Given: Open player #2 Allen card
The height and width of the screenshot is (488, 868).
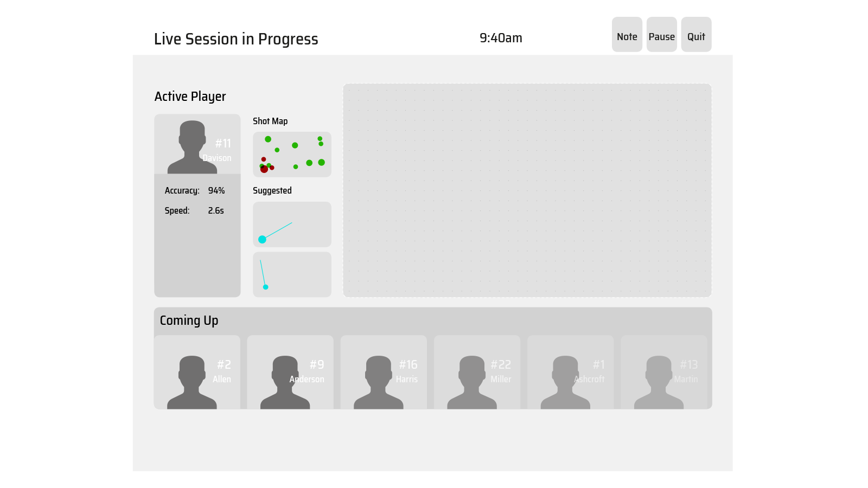Looking at the screenshot, I should tap(197, 372).
